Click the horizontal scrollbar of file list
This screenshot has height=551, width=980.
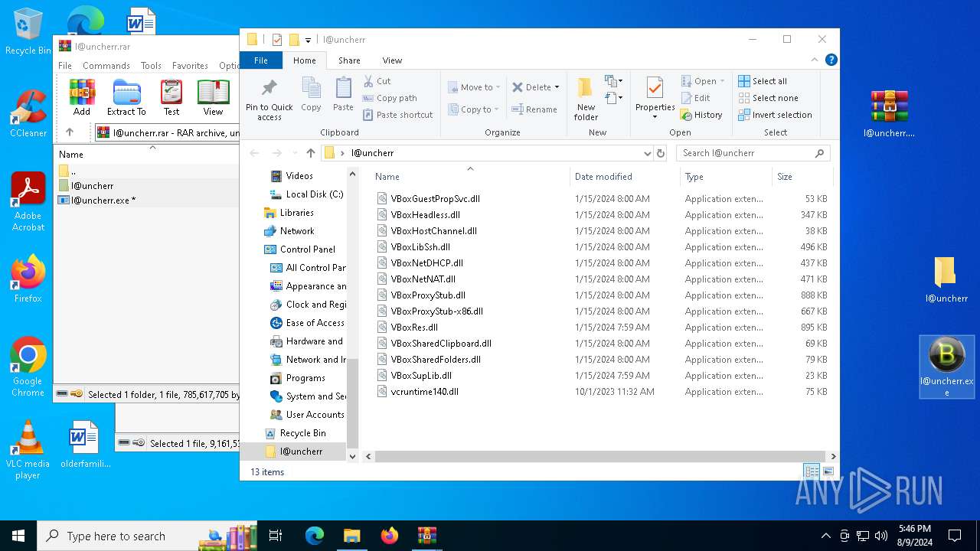click(x=599, y=456)
